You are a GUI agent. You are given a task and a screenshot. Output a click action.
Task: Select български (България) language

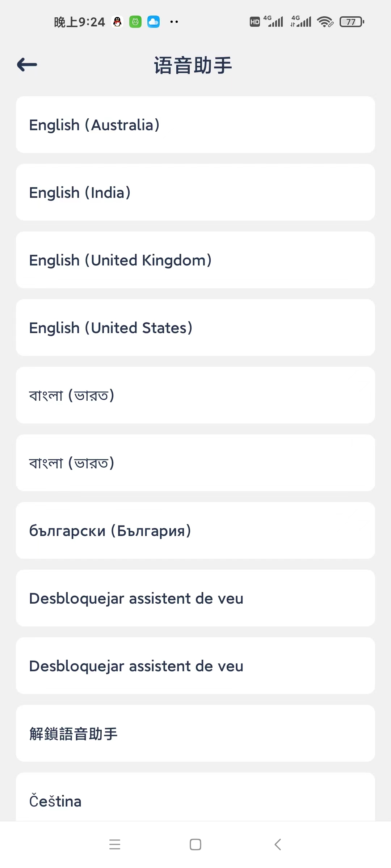tap(195, 530)
